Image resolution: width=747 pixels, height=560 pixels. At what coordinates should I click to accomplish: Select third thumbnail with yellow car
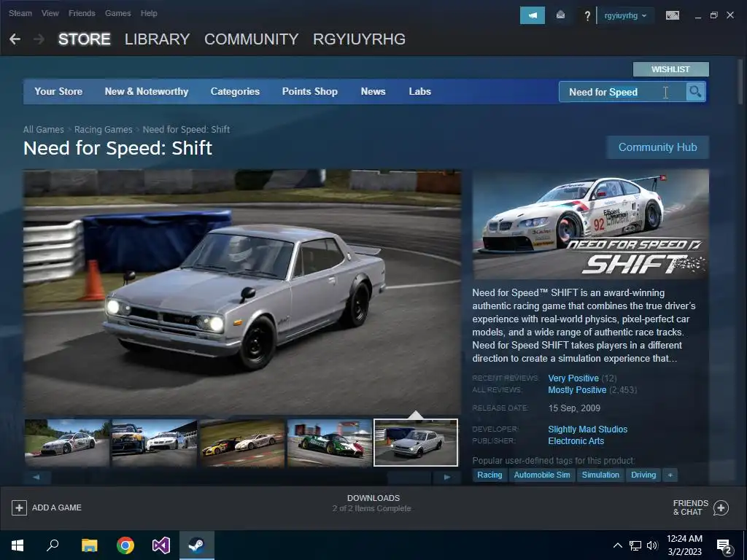(x=242, y=443)
